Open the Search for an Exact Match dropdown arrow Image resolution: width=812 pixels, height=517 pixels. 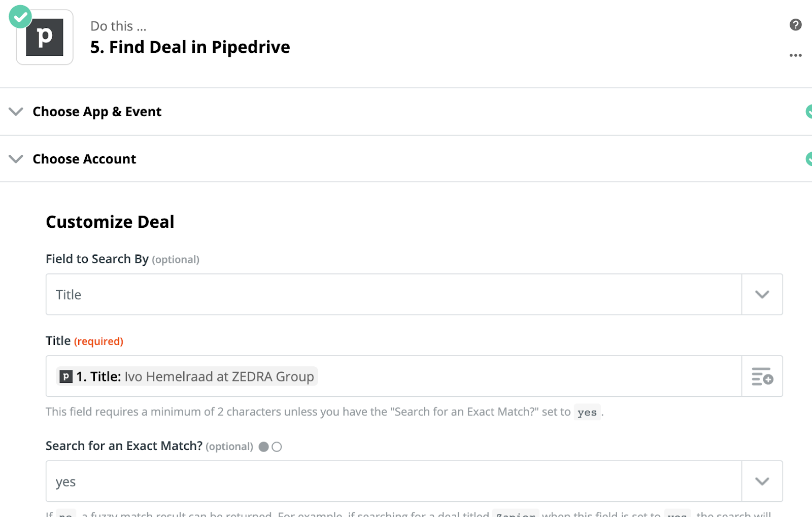click(762, 481)
